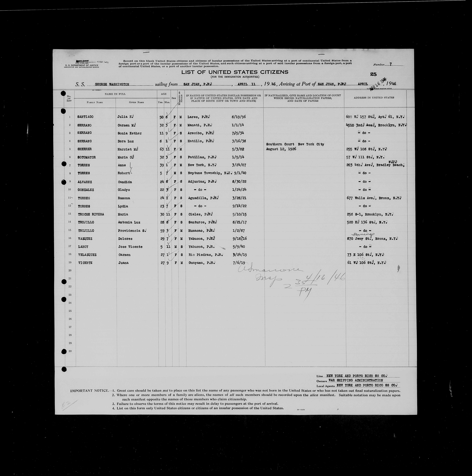This screenshot has height=476, width=472.
Task: Select naturalization date August 12, 1926
Action: pyautogui.click(x=281, y=149)
